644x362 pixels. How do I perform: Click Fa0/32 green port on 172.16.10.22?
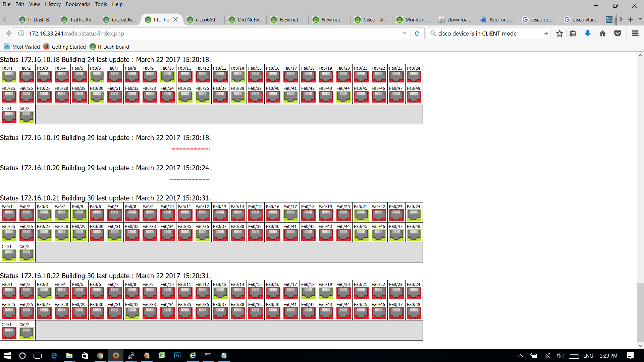pyautogui.click(x=132, y=313)
